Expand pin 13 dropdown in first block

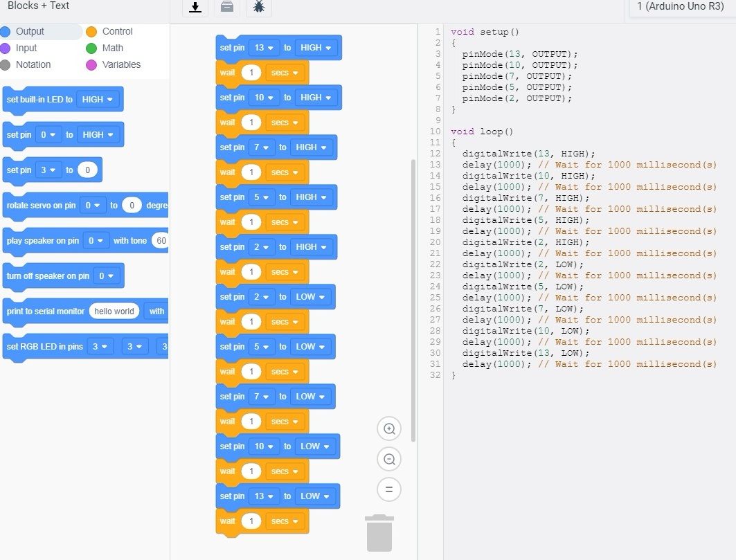click(264, 48)
